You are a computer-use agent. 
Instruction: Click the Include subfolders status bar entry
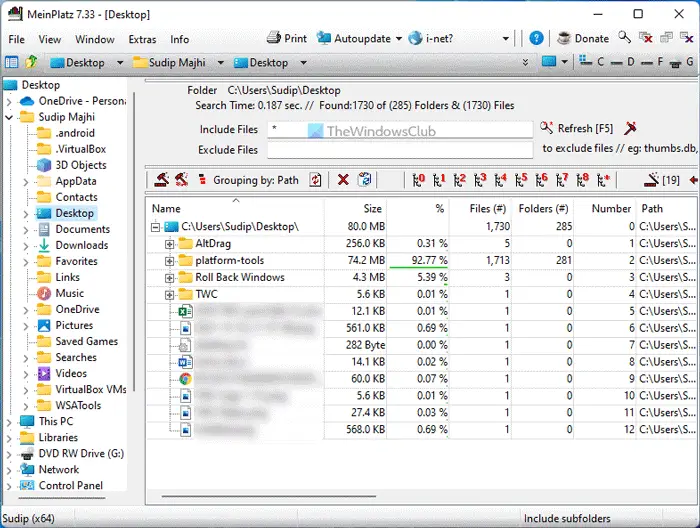(567, 519)
